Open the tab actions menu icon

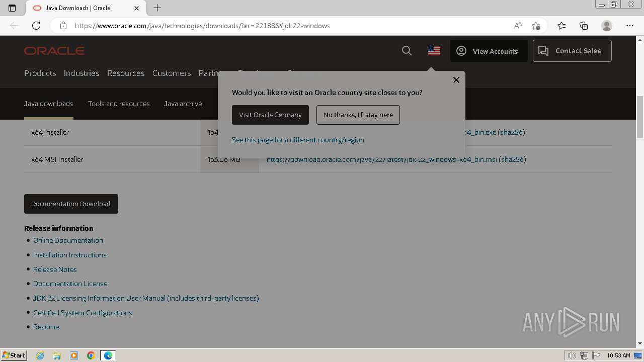click(12, 8)
